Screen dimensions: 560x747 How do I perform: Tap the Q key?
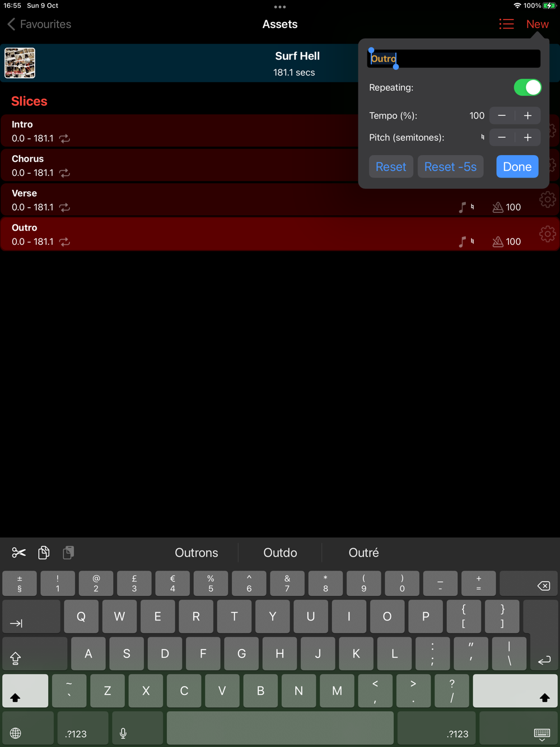pyautogui.click(x=81, y=617)
